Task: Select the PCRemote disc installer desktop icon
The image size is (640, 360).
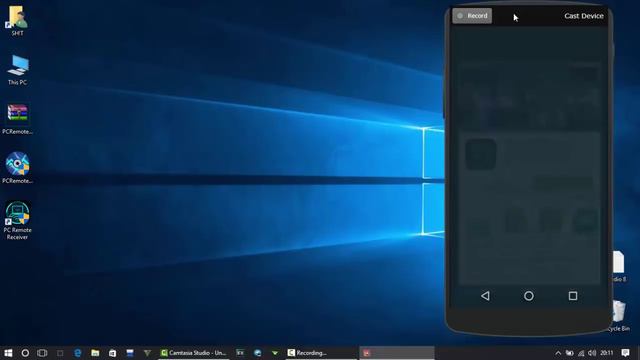Action: click(17, 168)
